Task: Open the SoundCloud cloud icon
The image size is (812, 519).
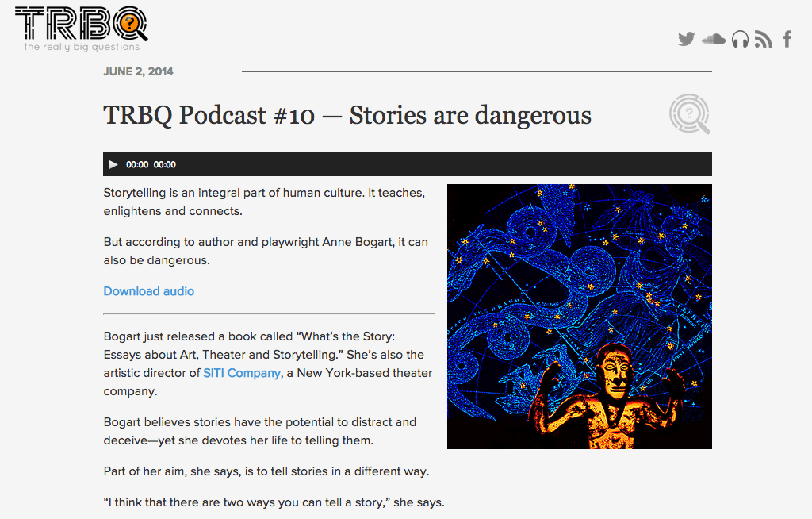Action: coord(714,39)
